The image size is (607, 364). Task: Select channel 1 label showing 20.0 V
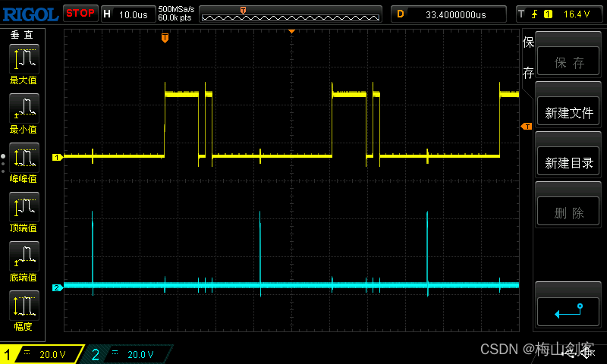click(x=42, y=354)
